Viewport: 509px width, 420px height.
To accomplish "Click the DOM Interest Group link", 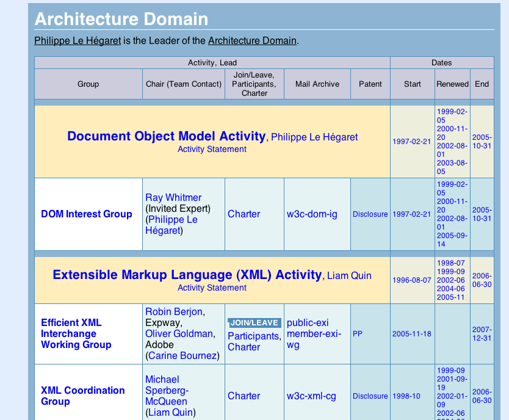I will click(86, 214).
